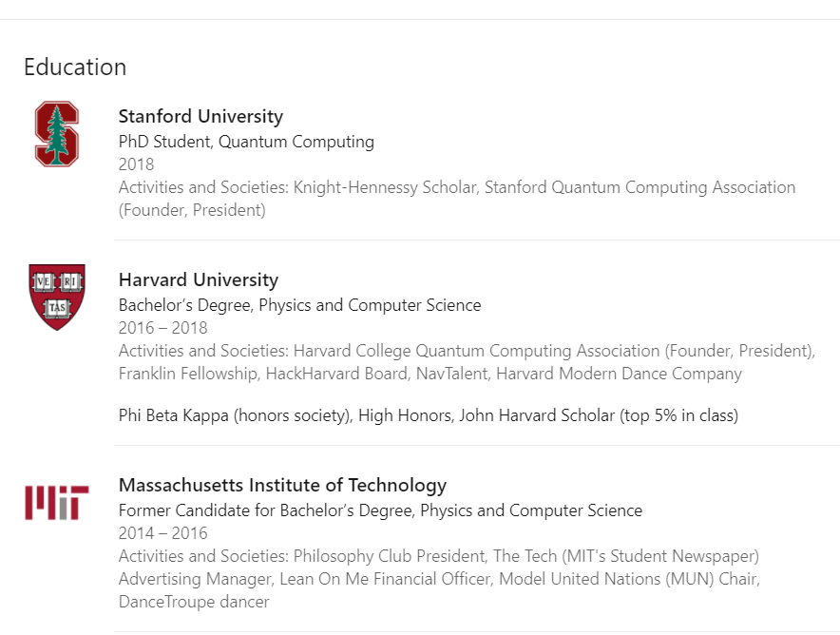The image size is (840, 635).
Task: Click Harvard College Quantum Computing Association text
Action: pyautogui.click(x=477, y=351)
